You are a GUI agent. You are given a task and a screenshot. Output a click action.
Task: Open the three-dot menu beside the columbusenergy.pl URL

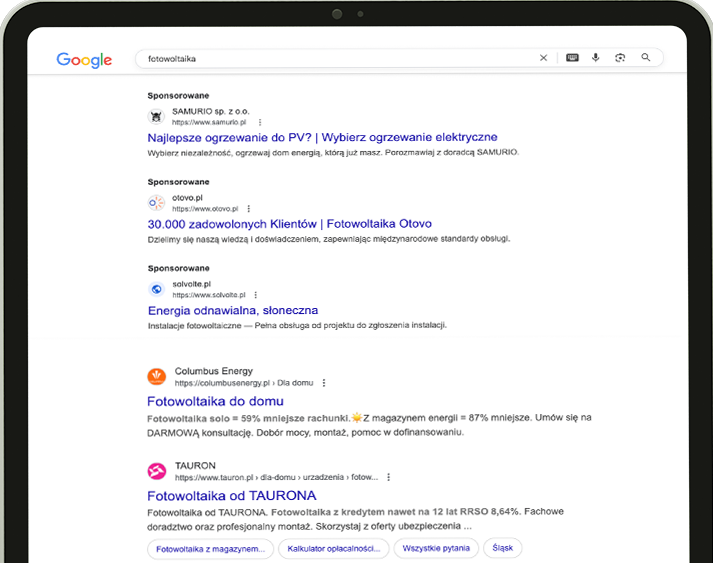[x=324, y=383]
